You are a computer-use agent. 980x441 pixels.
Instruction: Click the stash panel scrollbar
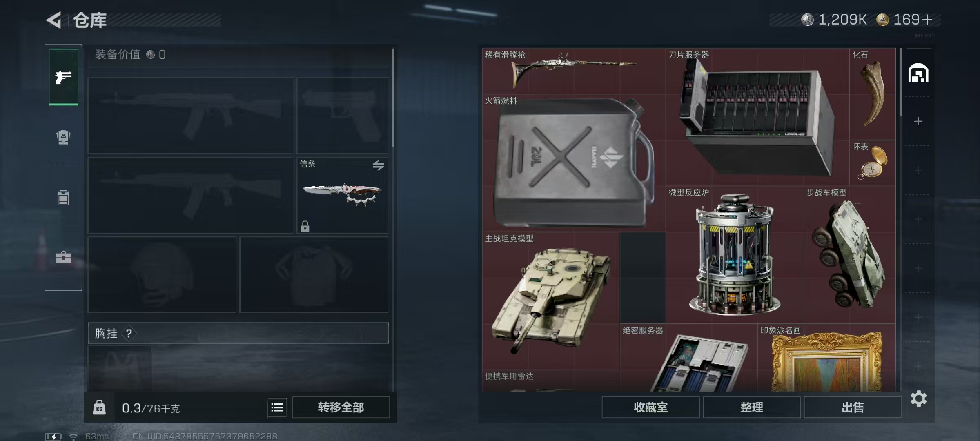click(x=900, y=82)
